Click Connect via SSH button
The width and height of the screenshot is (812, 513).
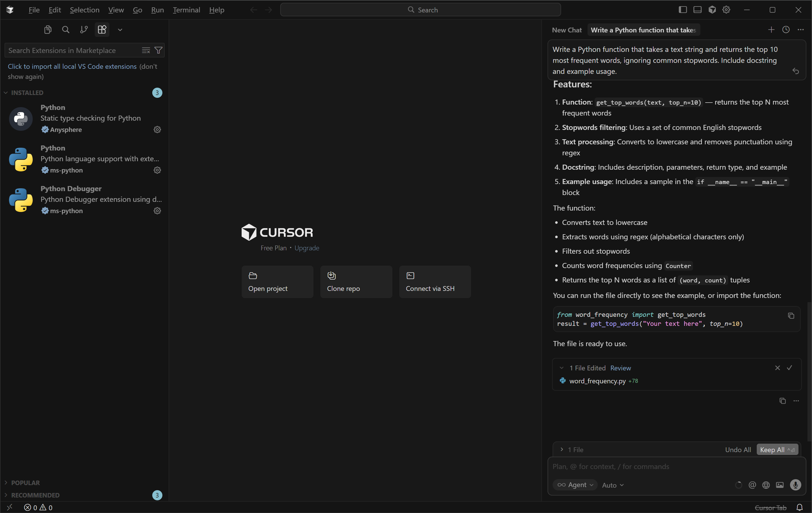tap(435, 282)
